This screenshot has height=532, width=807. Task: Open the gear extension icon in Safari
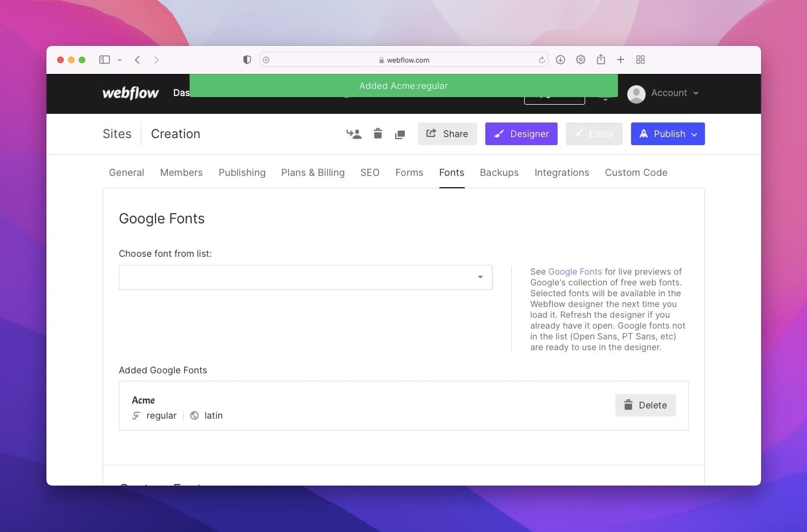pyautogui.click(x=581, y=60)
